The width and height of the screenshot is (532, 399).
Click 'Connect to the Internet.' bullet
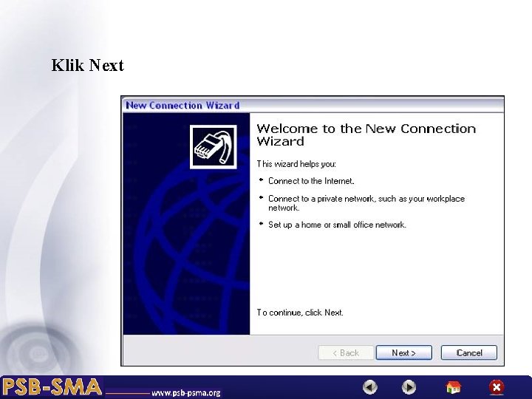pyautogui.click(x=311, y=181)
